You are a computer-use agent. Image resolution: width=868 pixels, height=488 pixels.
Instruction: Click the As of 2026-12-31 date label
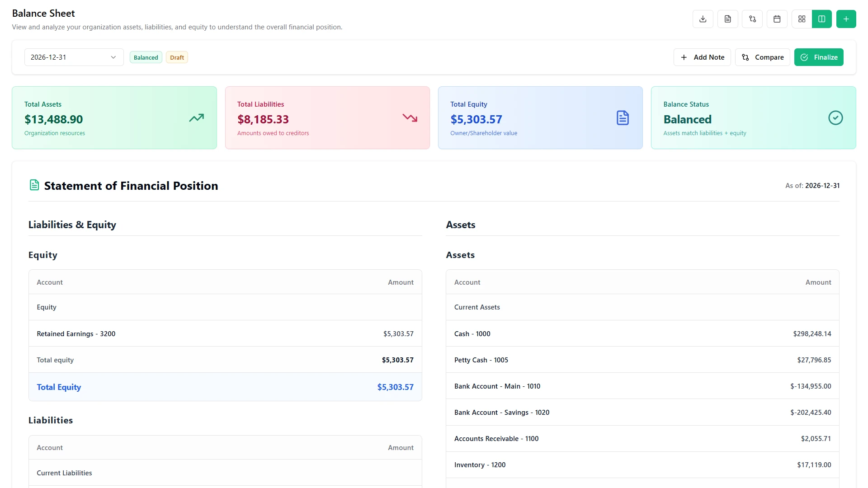tap(812, 186)
